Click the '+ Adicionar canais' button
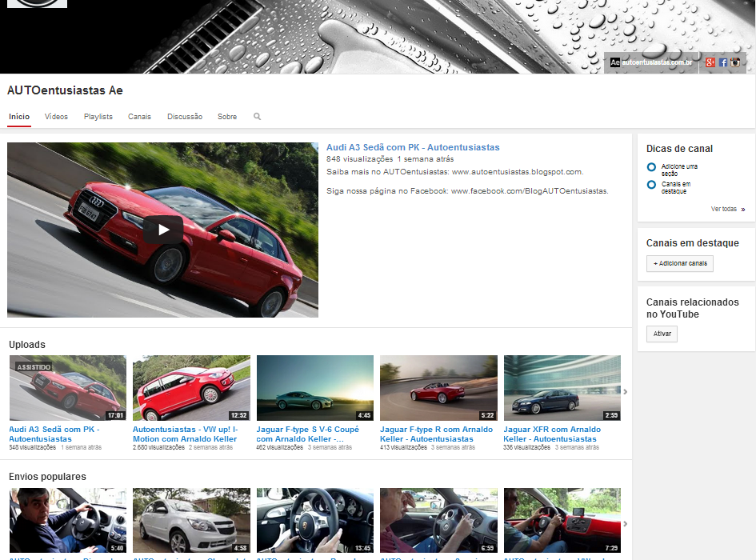The width and height of the screenshot is (756, 560). [679, 263]
